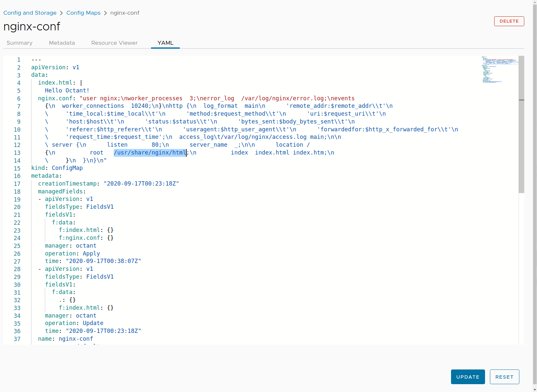This screenshot has width=537, height=392.
Task: Click the DELETE button
Action: [509, 21]
